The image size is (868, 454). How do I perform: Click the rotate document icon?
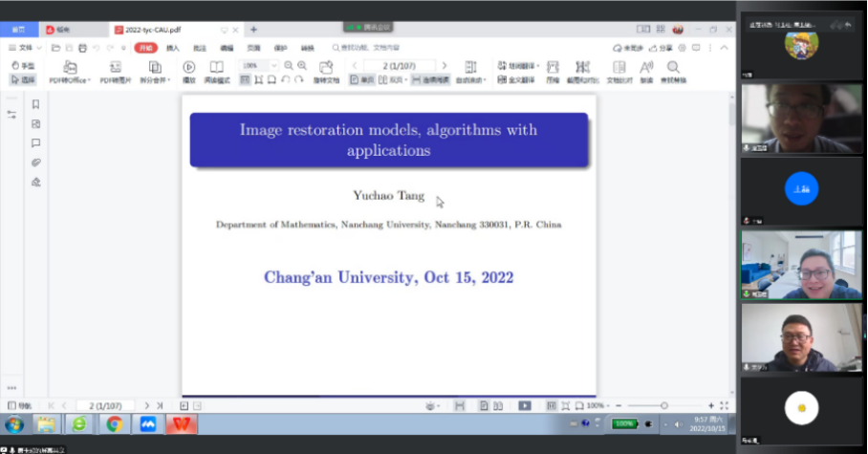point(326,71)
